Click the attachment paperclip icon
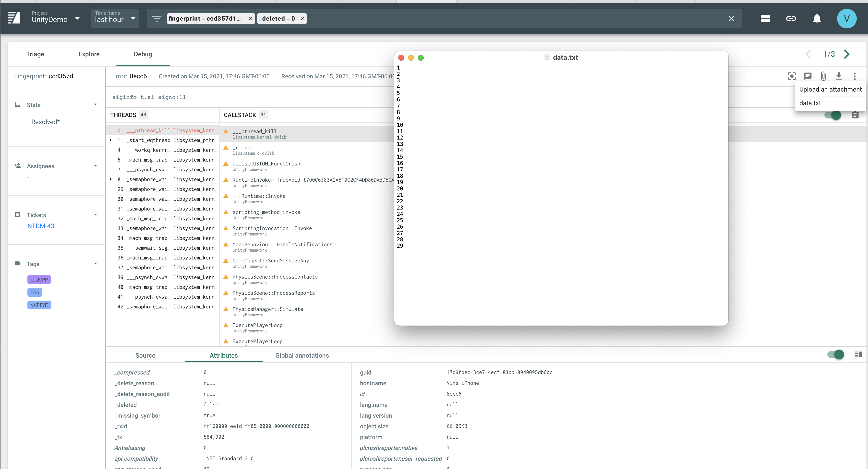868x469 pixels. [x=823, y=76]
